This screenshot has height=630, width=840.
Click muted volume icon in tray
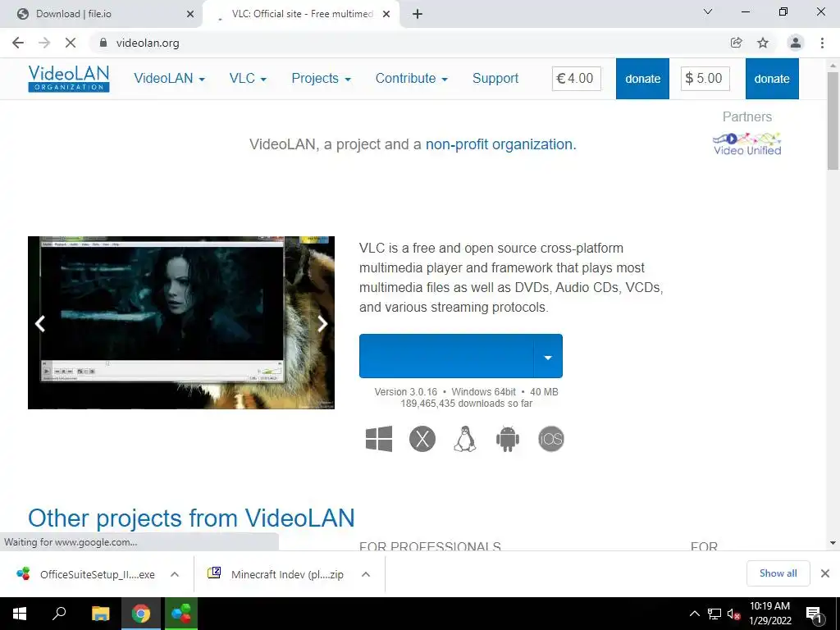click(733, 614)
